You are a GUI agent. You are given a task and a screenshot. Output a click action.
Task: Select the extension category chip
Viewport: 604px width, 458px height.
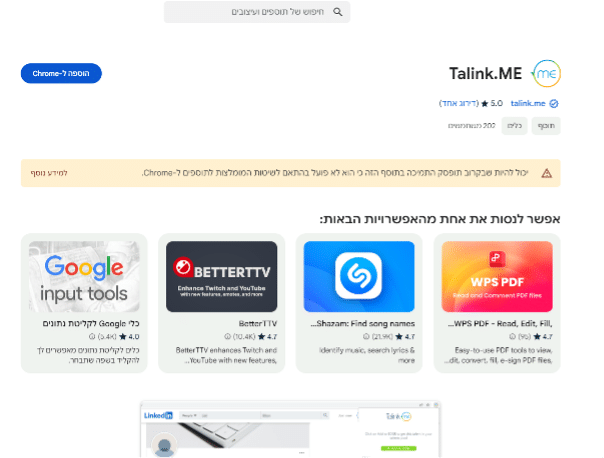click(x=546, y=126)
